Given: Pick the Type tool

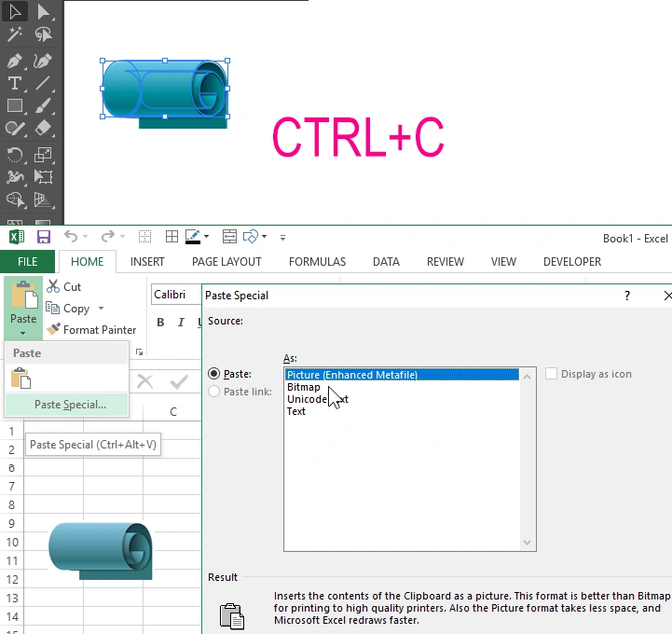Looking at the screenshot, I should pos(15,84).
